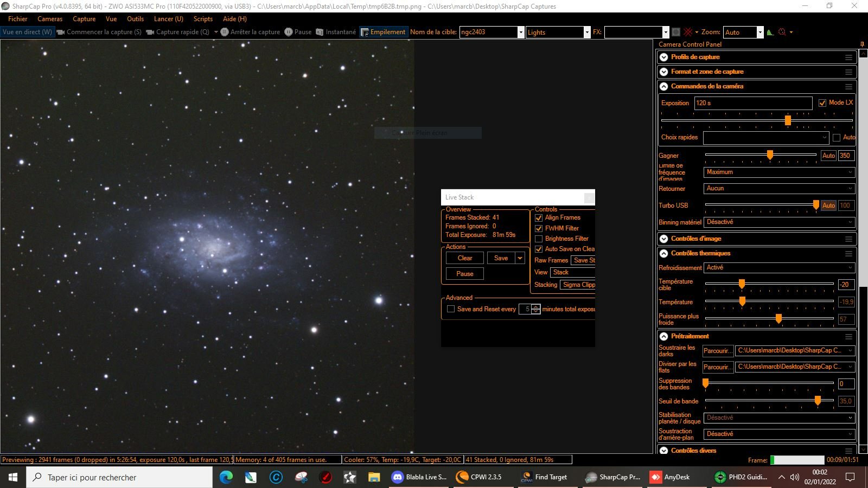Click the red reticule crosshair icon
The image size is (868, 488).
click(688, 32)
